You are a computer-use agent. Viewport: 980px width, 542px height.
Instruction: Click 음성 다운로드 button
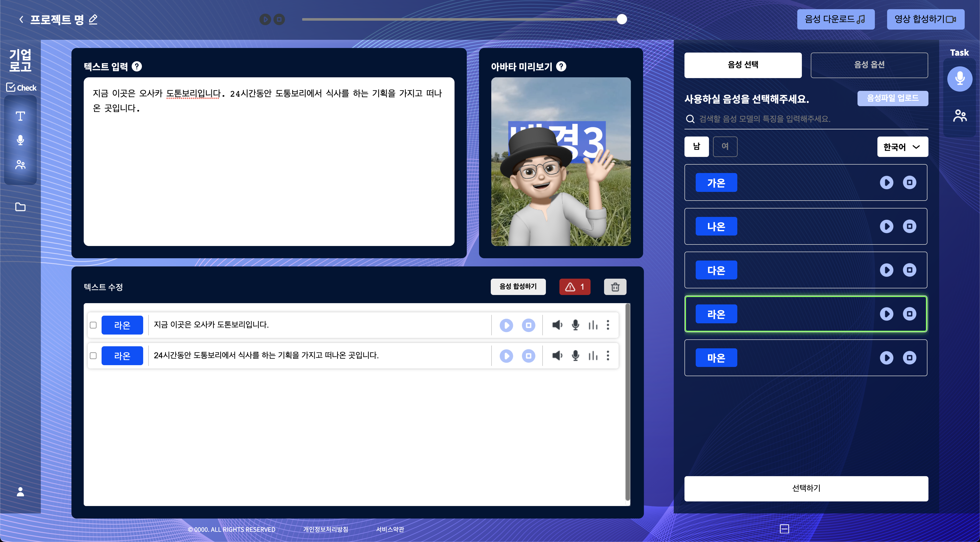click(836, 19)
